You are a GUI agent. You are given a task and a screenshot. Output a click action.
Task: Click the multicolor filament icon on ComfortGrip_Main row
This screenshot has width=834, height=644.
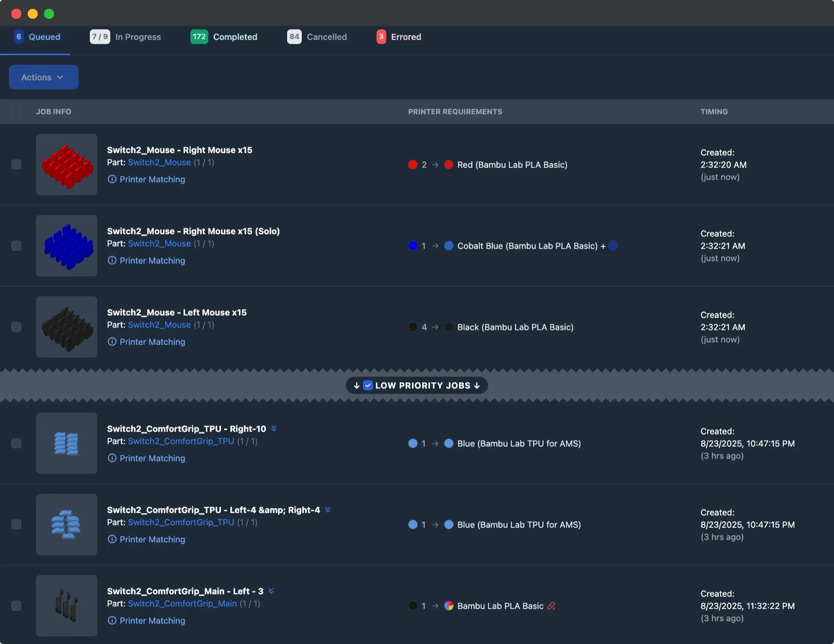449,606
